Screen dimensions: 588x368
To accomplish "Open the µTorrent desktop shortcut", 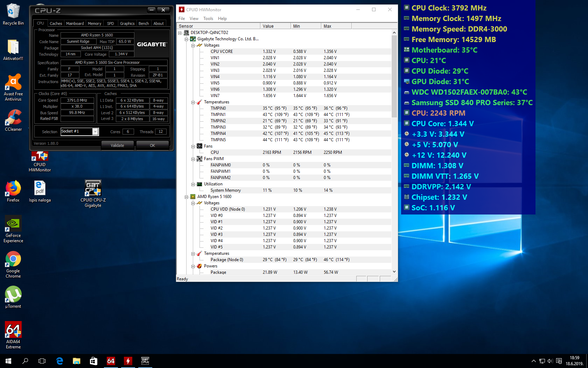I will coord(13,295).
